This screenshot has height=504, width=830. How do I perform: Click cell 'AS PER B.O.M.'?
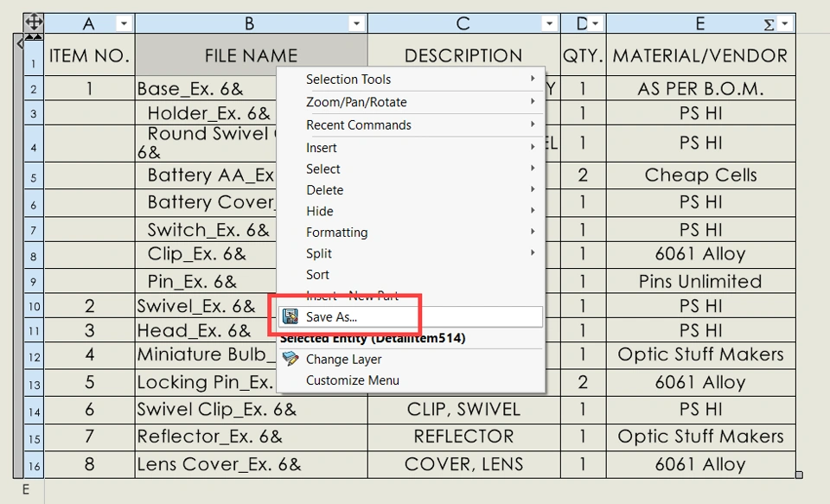701,88
